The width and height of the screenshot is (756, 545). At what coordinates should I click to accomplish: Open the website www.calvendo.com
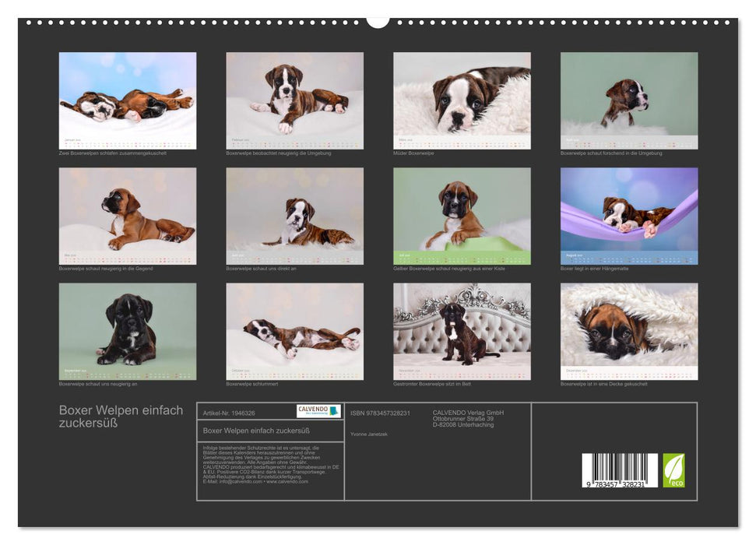(288, 482)
